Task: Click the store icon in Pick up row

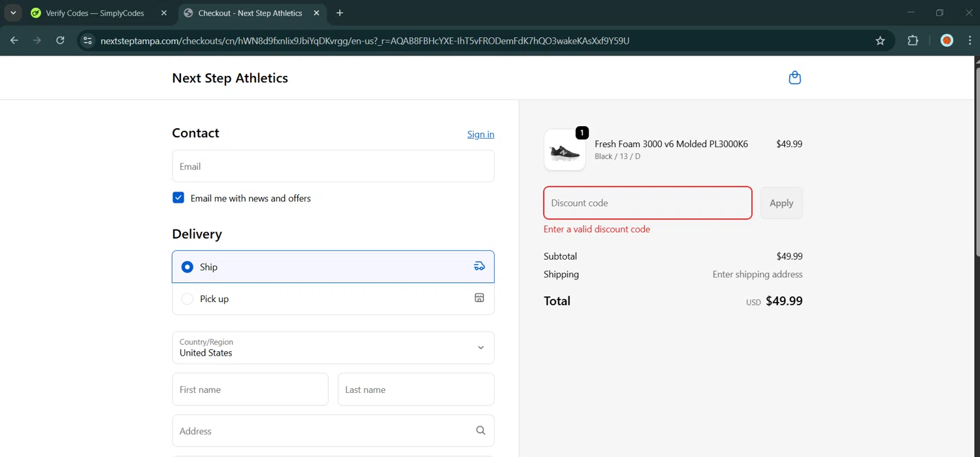Action: (x=480, y=298)
